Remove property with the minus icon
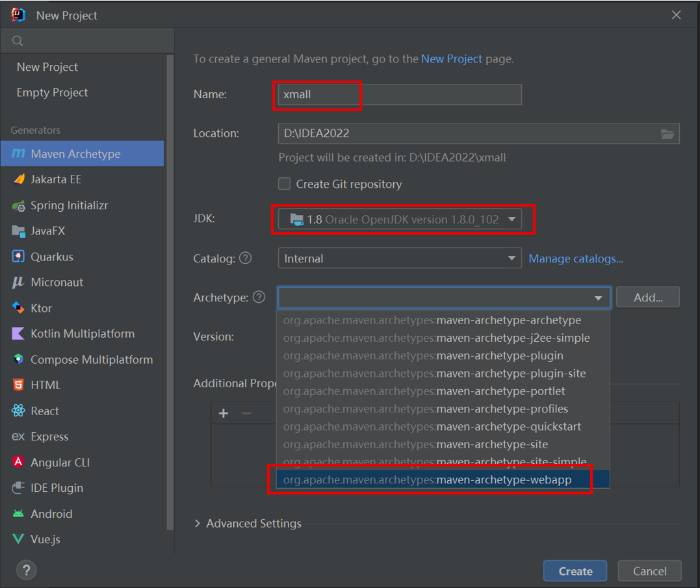700x588 pixels. coord(246,414)
